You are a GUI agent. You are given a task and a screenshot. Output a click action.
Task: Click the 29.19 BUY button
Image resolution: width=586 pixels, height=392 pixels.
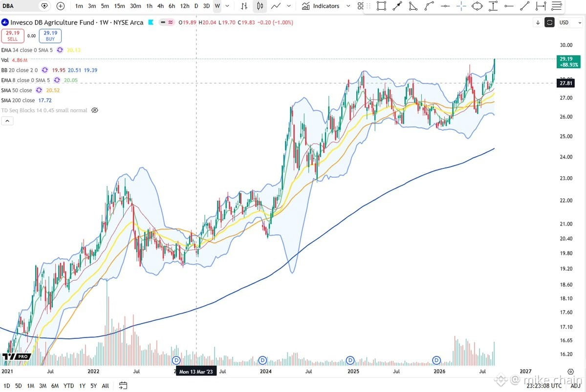point(50,36)
